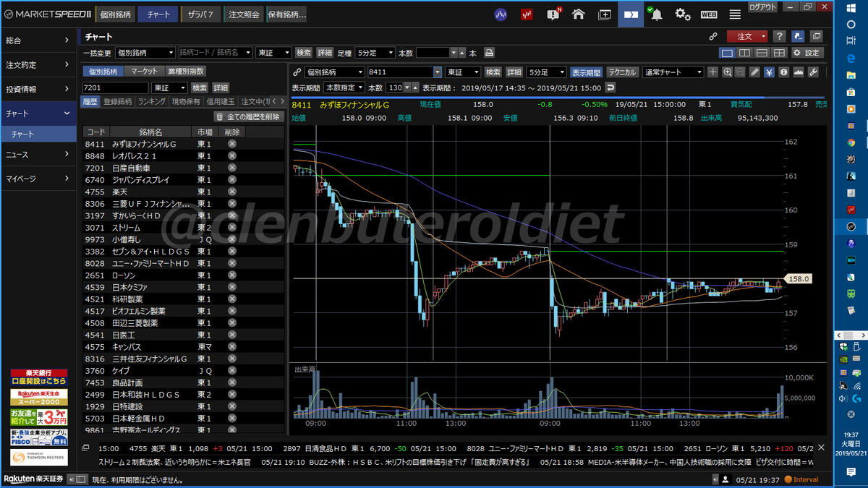Select the pencil drawing tool in chart toolbar
This screenshot has width=868, height=488.
(x=755, y=72)
